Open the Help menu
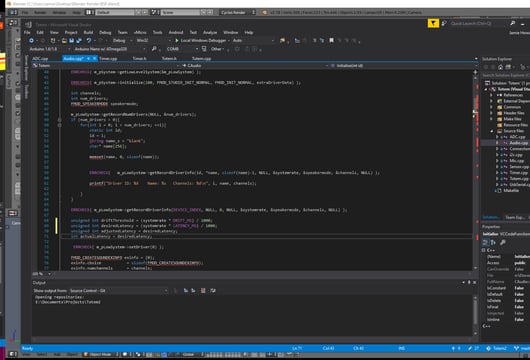The height and width of the screenshot is (360, 530). [249, 32]
